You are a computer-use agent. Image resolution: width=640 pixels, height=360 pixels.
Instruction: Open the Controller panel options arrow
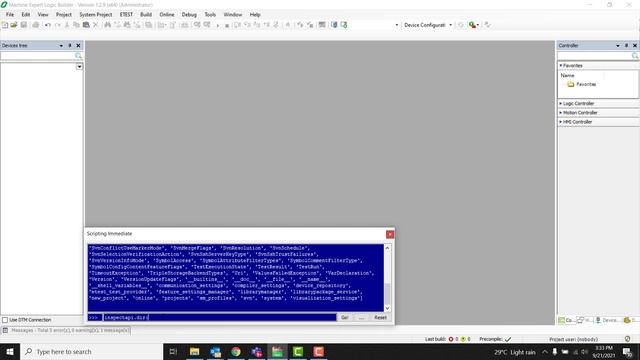coord(618,46)
